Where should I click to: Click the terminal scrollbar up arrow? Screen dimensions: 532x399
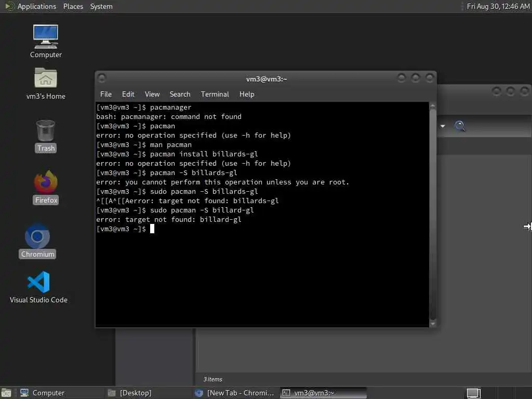click(433, 106)
